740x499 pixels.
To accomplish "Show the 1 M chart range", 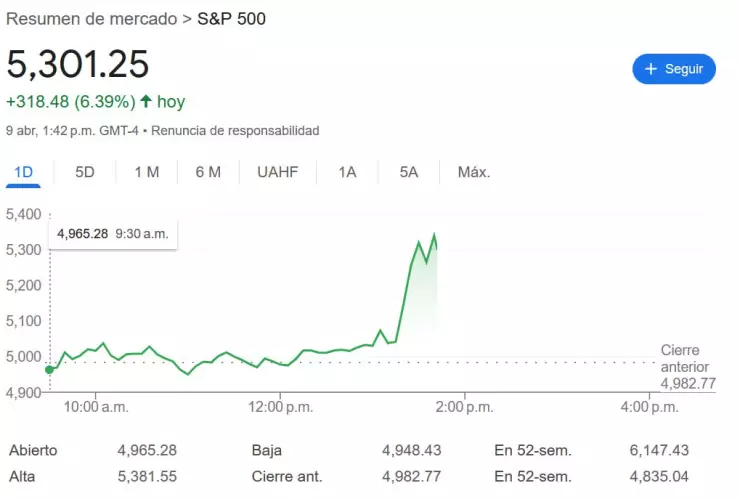I will (x=147, y=172).
